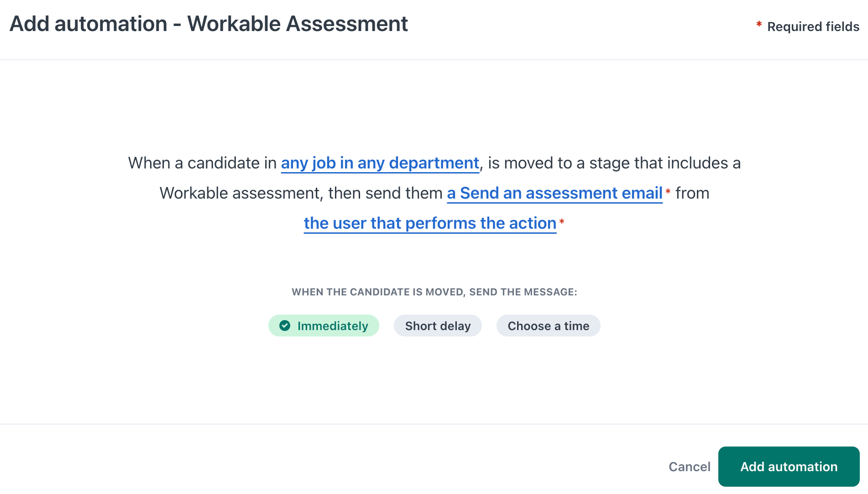Pick the Choose a time option

548,326
